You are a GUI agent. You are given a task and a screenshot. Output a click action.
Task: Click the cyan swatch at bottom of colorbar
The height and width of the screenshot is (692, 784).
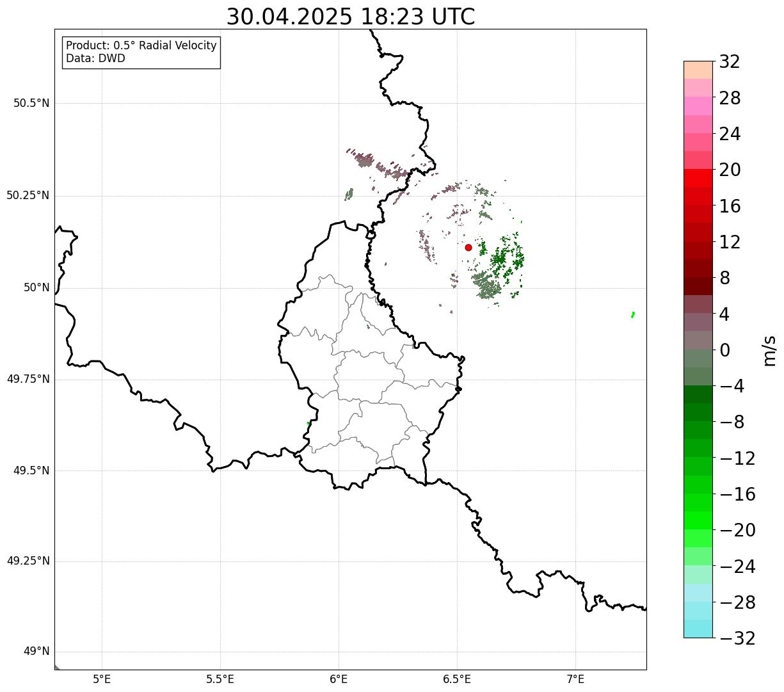pos(698,629)
